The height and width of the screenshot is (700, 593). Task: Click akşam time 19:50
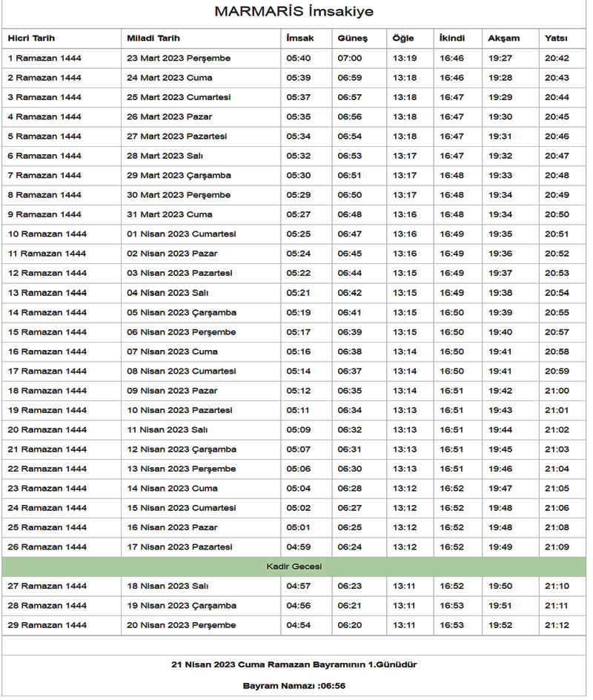pyautogui.click(x=500, y=586)
